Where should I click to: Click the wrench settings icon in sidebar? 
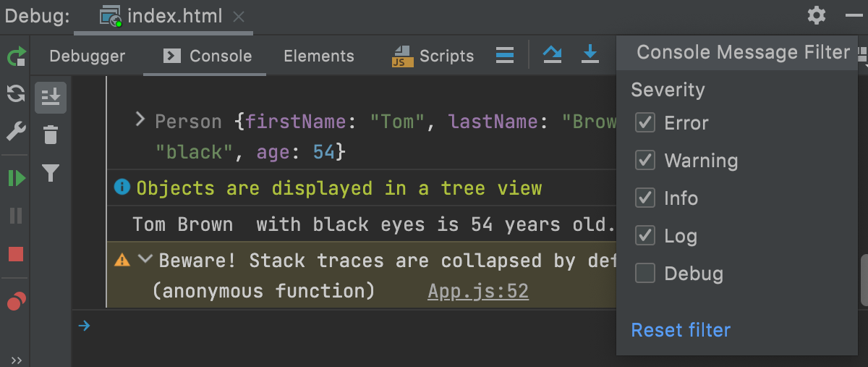[x=16, y=131]
